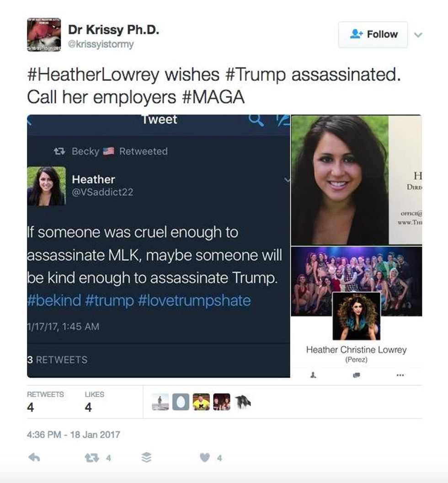The width and height of the screenshot is (448, 483).
Task: Click the search magnifier in embedded tweet
Action: tap(256, 119)
